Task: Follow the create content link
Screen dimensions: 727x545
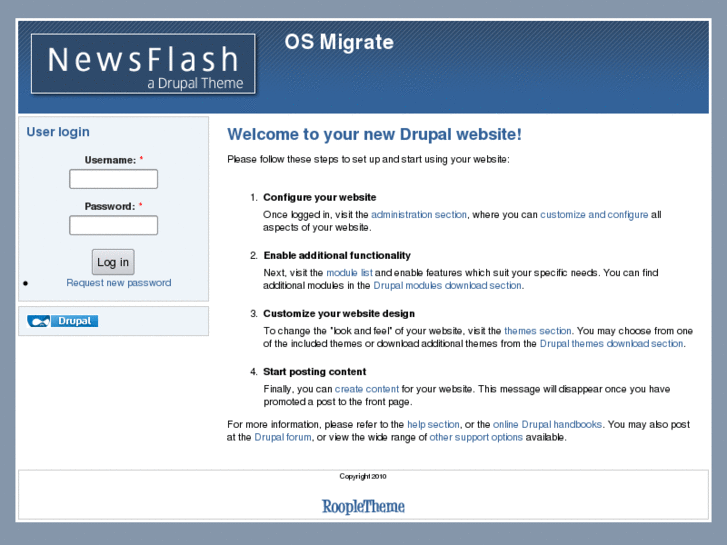Action: [367, 389]
